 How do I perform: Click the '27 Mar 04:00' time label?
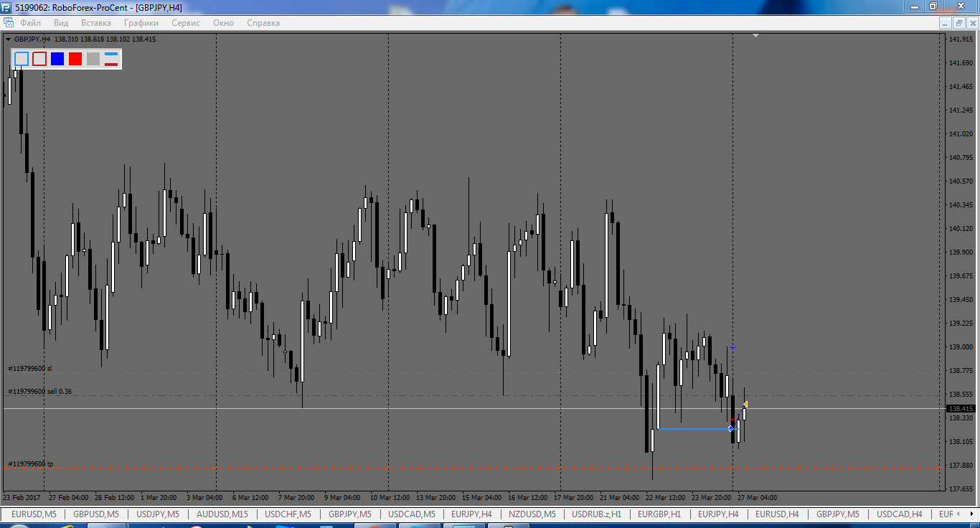click(757, 497)
